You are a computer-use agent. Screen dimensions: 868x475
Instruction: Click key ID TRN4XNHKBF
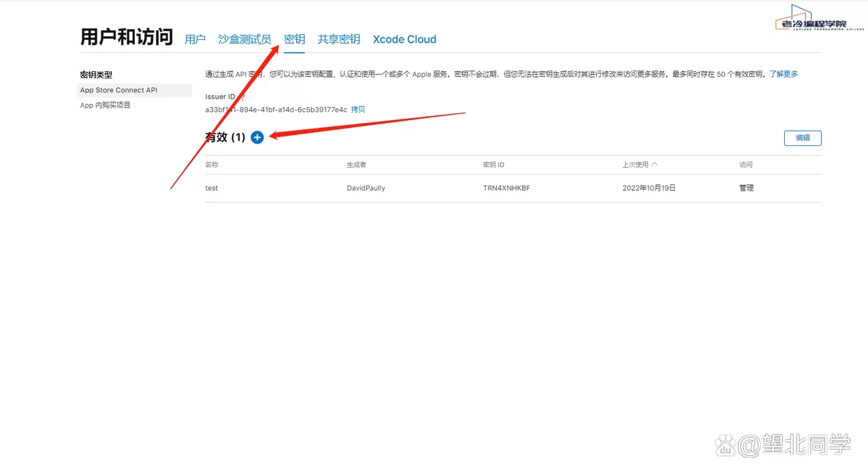[x=507, y=188]
